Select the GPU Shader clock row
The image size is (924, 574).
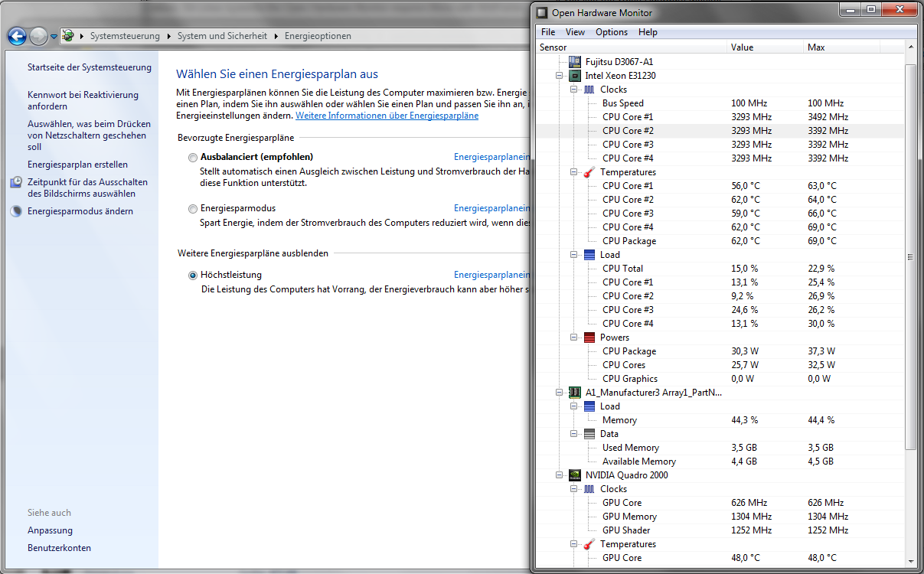coord(720,530)
